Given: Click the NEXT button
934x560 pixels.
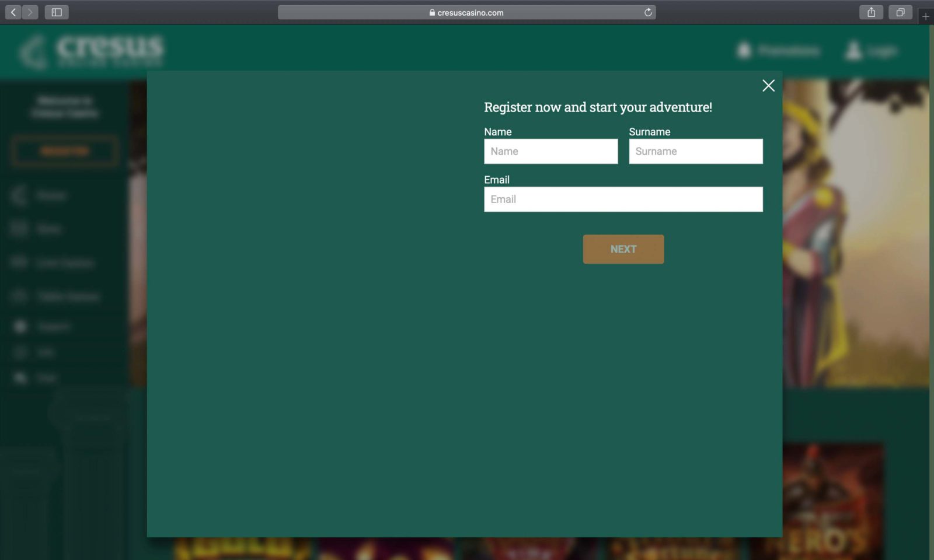Looking at the screenshot, I should tap(623, 249).
